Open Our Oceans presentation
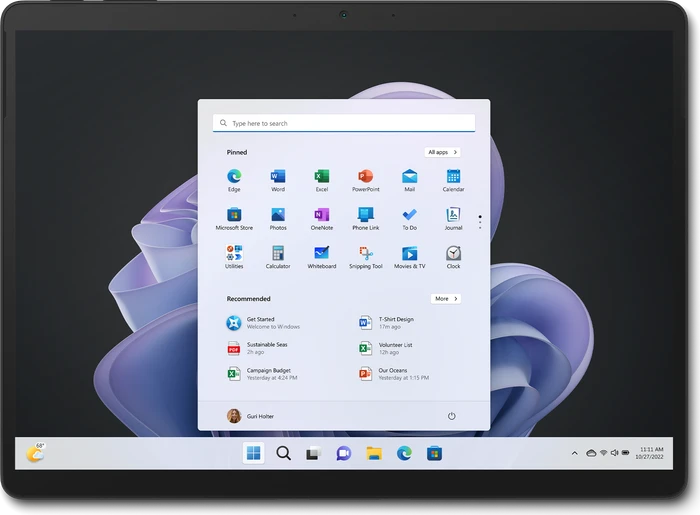 click(394, 374)
